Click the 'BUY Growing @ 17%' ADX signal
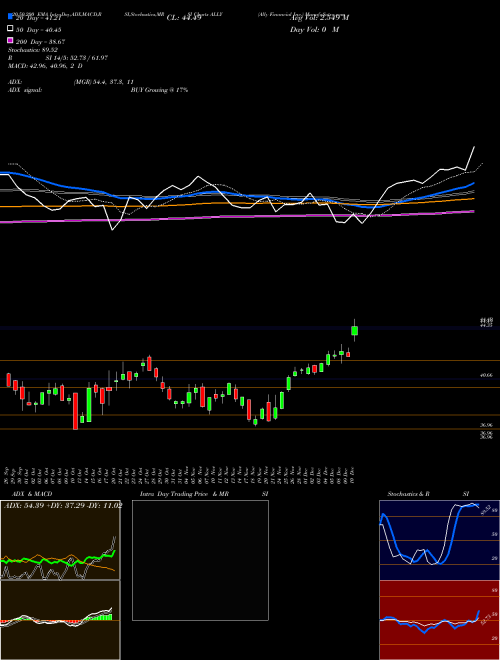Image resolution: width=500 pixels, height=660 pixels. click(159, 90)
